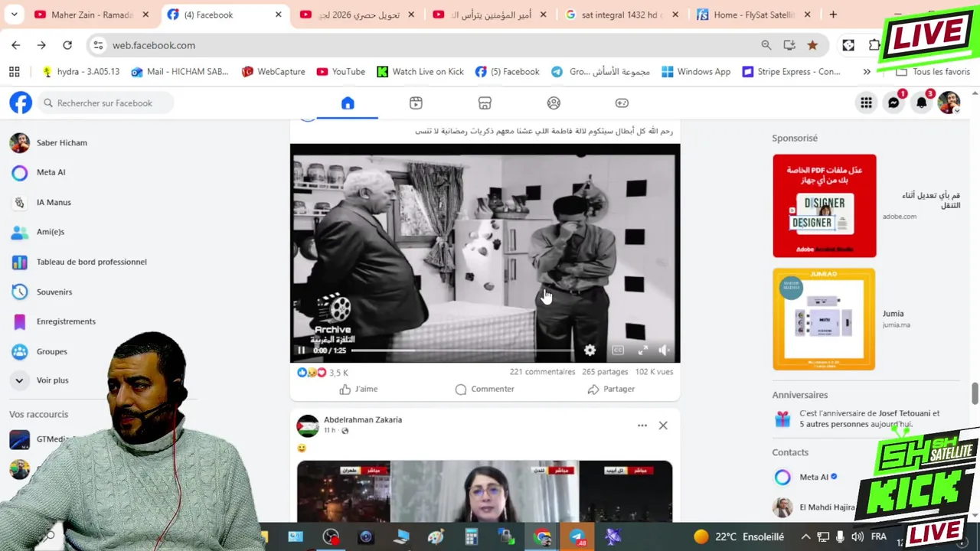Bookmark this page star icon
The width and height of the screenshot is (980, 551).
click(812, 45)
